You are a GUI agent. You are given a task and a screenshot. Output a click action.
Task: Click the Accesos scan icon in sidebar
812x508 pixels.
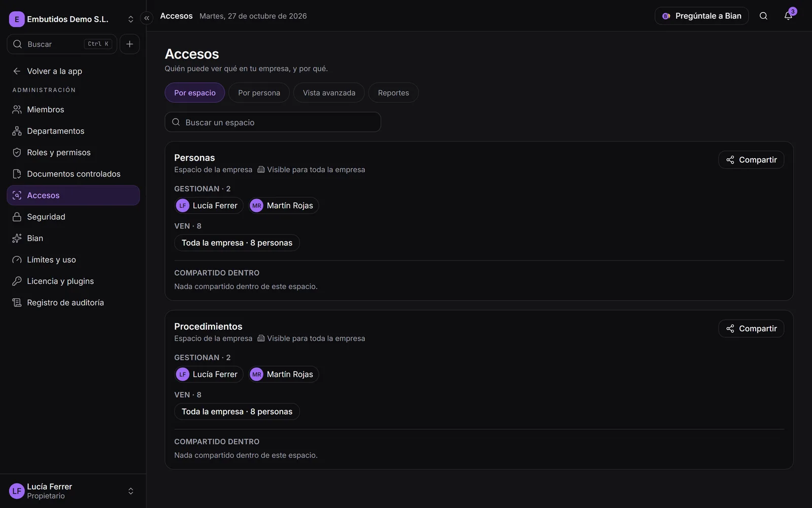tap(17, 196)
